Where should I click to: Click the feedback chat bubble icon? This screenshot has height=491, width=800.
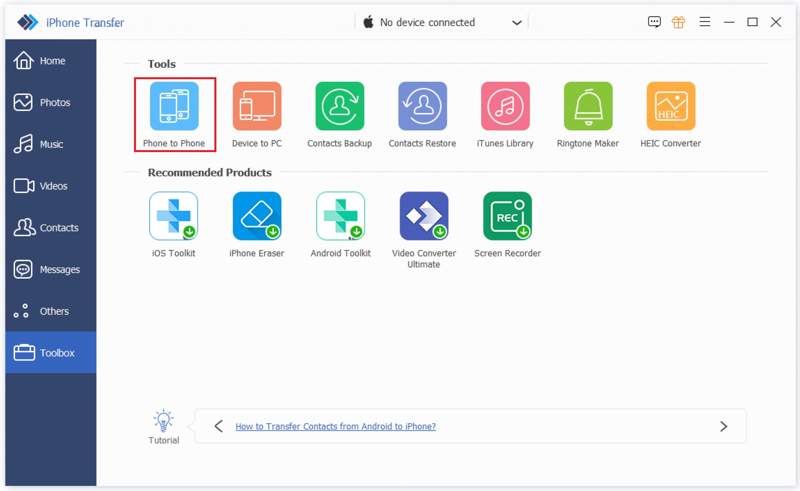[655, 22]
